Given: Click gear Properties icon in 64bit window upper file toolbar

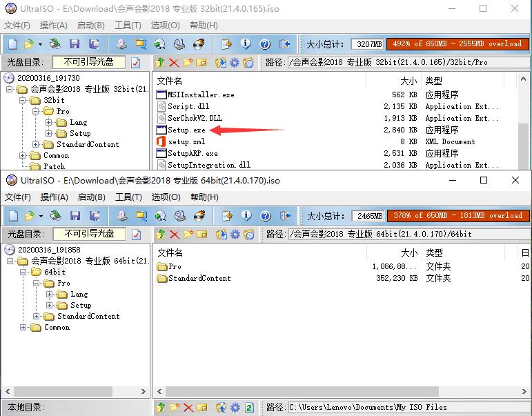Looking at the screenshot, I should tap(235, 234).
